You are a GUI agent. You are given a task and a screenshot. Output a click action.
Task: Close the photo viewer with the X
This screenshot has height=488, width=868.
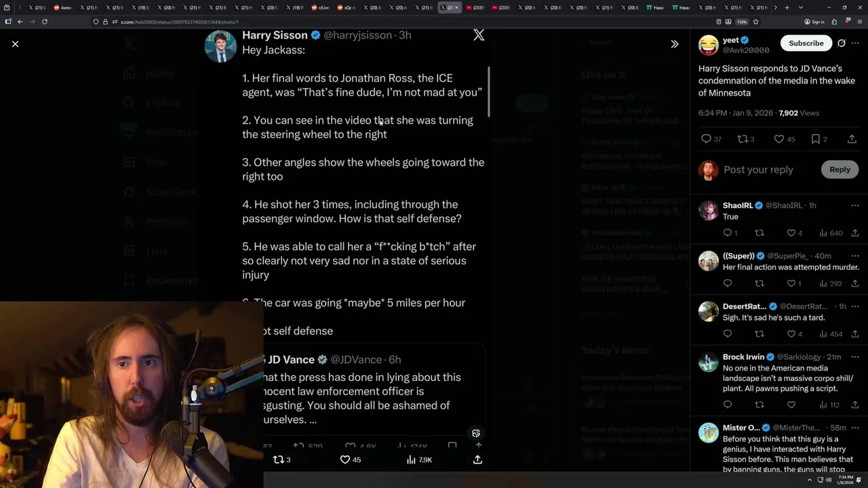coord(15,44)
